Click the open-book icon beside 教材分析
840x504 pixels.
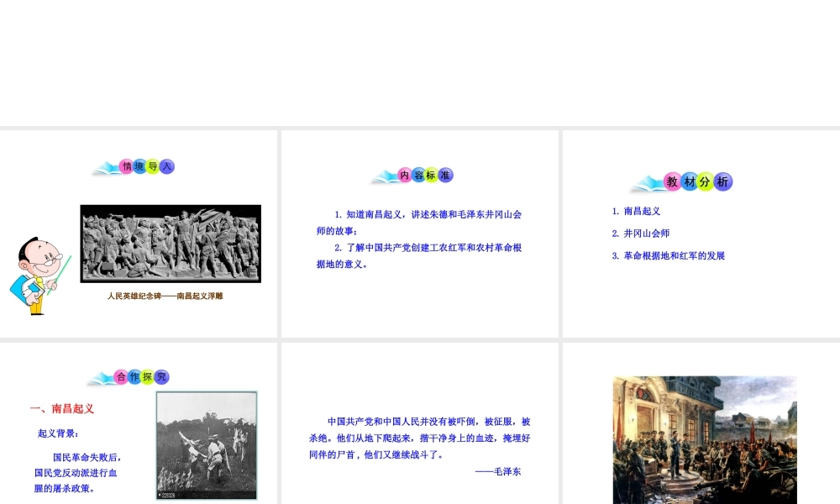coord(647,185)
